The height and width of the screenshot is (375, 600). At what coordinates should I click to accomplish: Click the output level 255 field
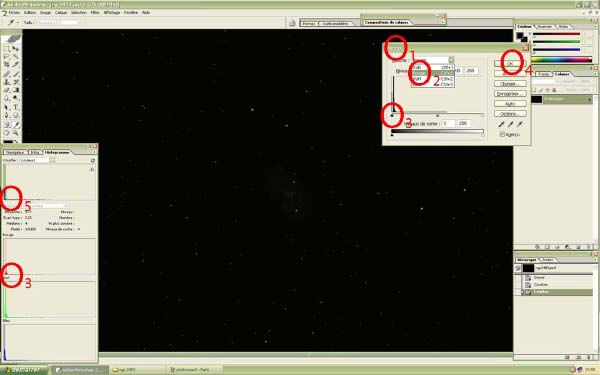point(463,124)
